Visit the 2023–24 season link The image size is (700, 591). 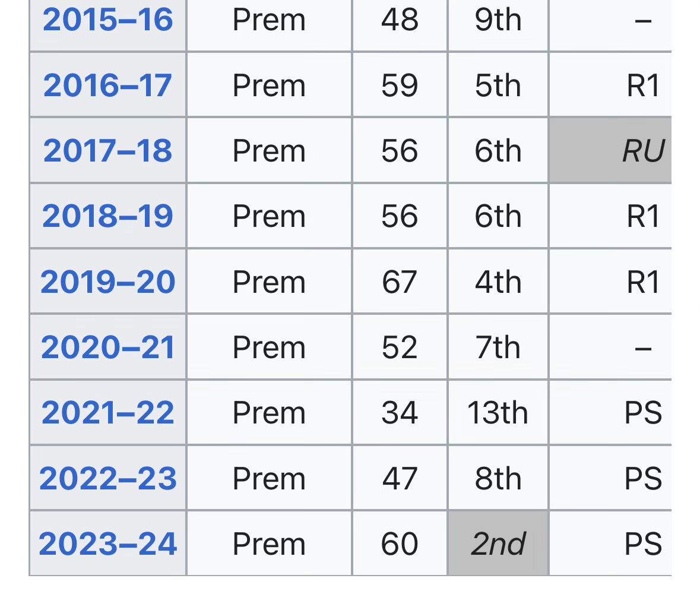108,544
